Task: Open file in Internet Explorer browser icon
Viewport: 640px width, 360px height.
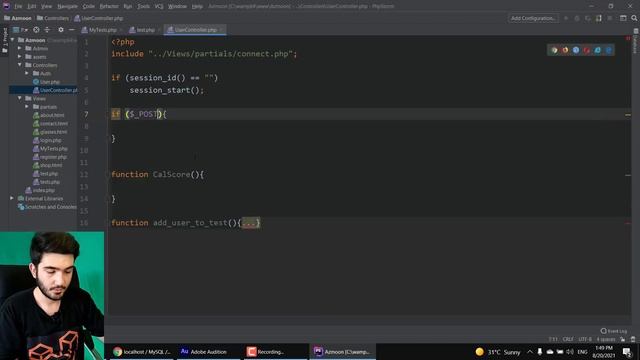Action: [x=598, y=50]
